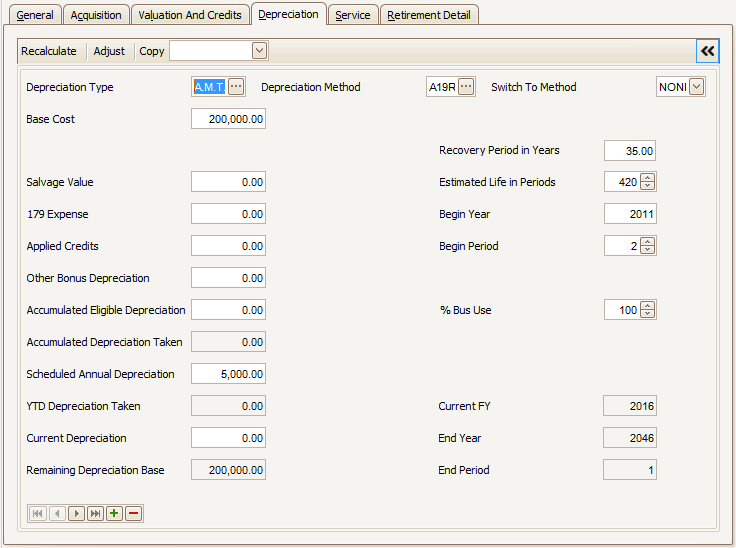Collapse panel with double chevron icon
736x548 pixels.
click(x=708, y=51)
